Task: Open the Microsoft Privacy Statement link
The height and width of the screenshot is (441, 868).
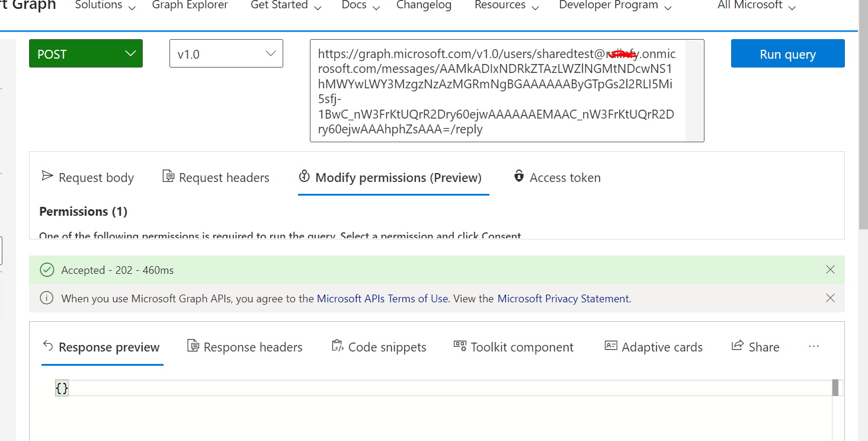Action: pyautogui.click(x=562, y=298)
